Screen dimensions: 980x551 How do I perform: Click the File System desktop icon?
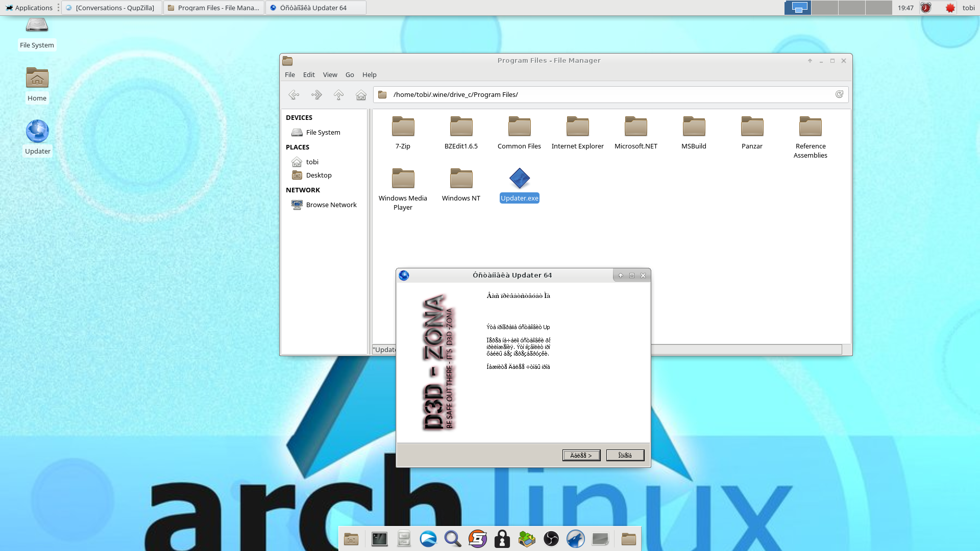pos(37,34)
